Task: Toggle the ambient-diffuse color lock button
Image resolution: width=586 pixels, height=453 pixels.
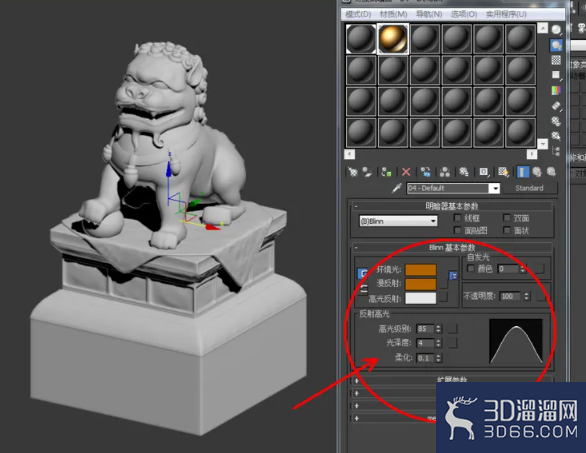Action: pos(363,274)
